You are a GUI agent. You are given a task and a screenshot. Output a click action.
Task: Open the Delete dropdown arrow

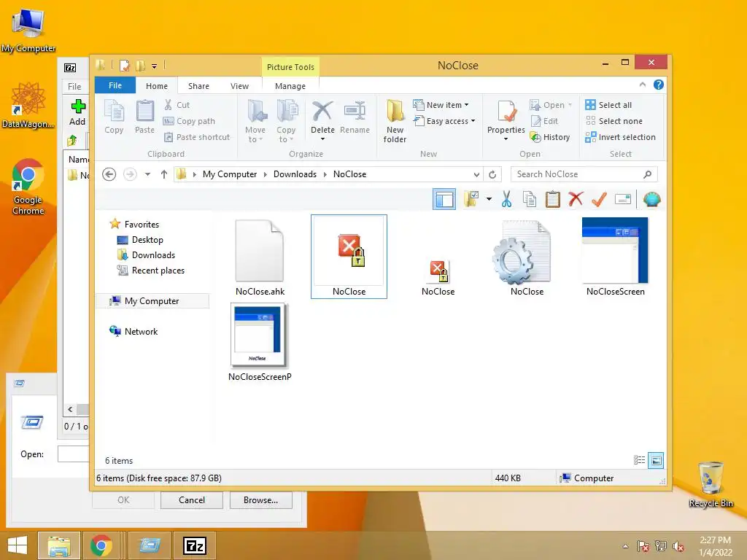[322, 139]
